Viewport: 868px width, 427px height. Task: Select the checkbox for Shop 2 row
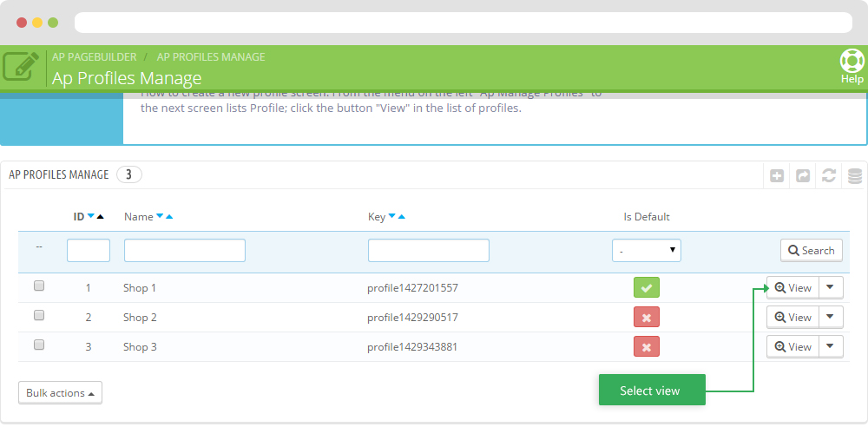coord(39,315)
